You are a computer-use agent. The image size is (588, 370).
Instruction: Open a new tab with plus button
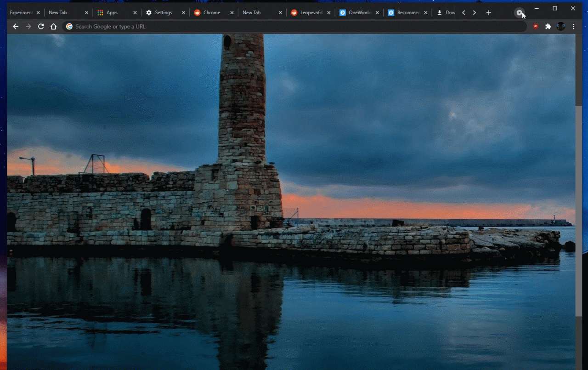(x=489, y=13)
